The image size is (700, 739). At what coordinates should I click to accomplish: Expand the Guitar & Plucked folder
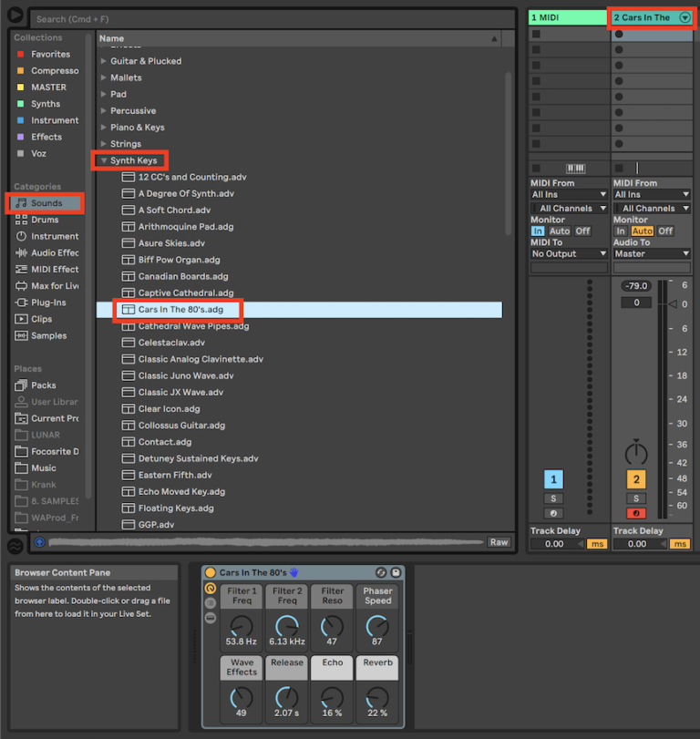(x=103, y=61)
